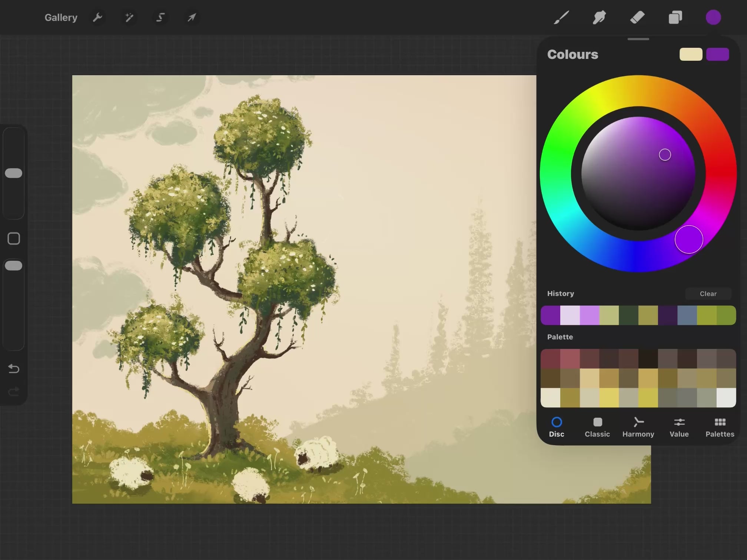Activate the Transform arrow tool
This screenshot has height=560, width=747.
click(x=192, y=17)
